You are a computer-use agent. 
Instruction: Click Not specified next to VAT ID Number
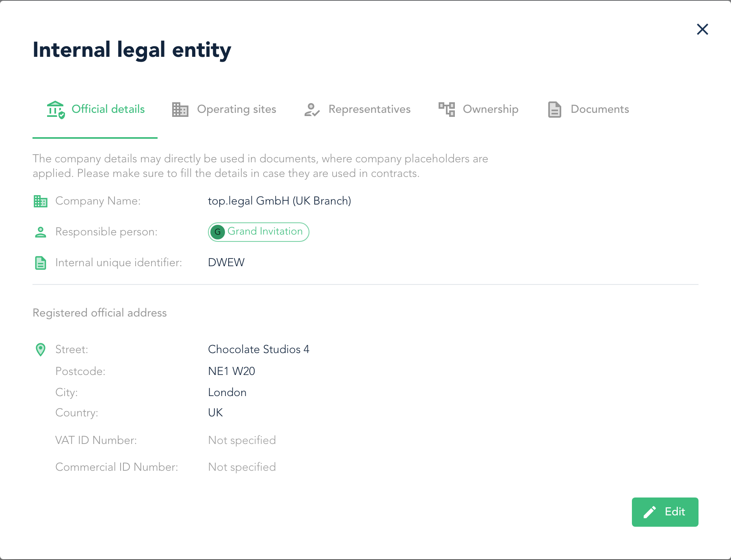click(242, 440)
